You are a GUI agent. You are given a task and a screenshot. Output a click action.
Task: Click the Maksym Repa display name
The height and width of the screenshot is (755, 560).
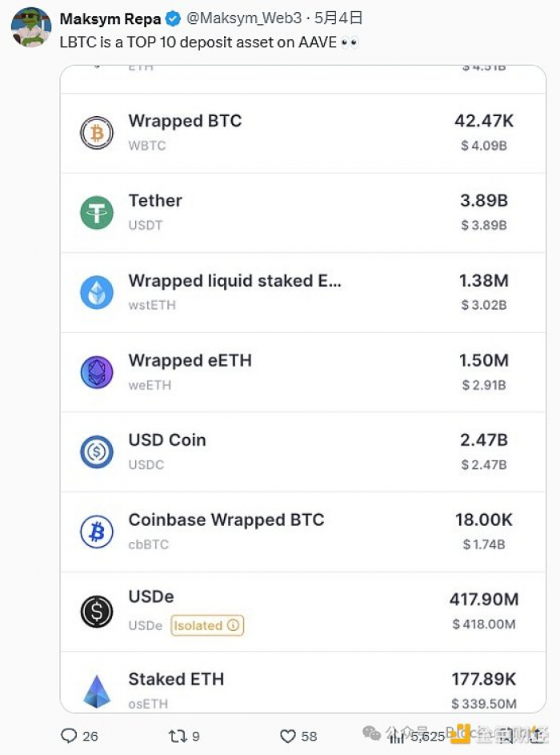pos(110,18)
